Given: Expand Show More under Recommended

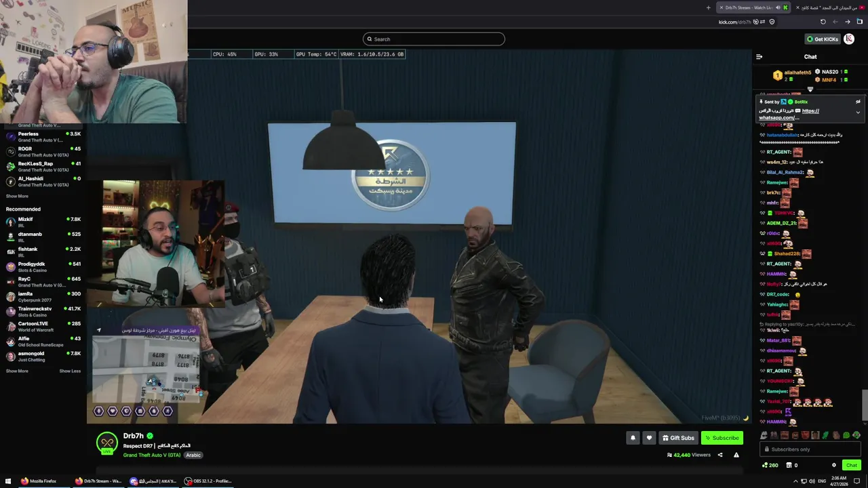Looking at the screenshot, I should (x=17, y=371).
